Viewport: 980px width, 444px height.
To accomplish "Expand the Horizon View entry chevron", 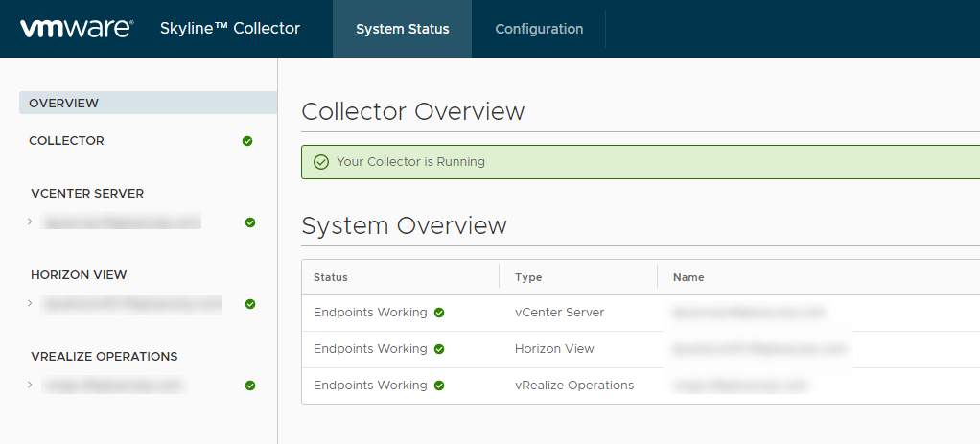I will tap(30, 303).
